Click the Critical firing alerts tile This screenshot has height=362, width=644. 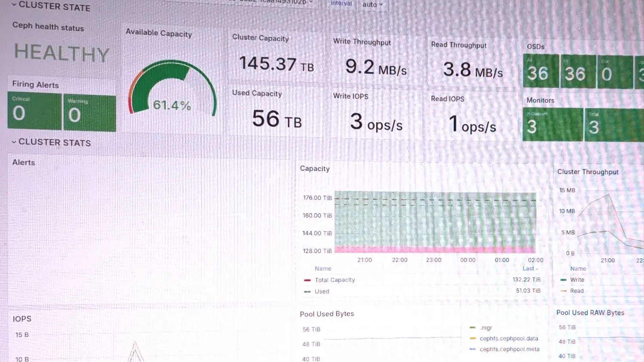pyautogui.click(x=34, y=112)
